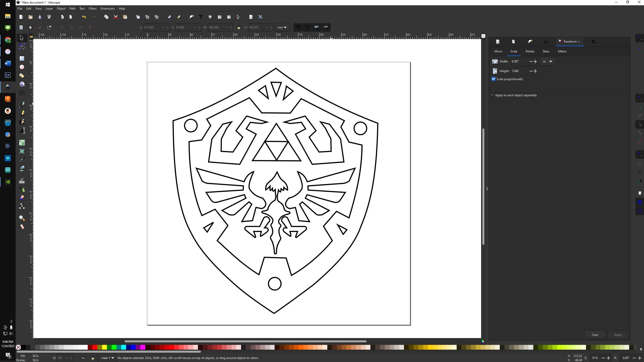The width and height of the screenshot is (644, 362).
Task: Select the Rectangle tool
Action: [x=22, y=58]
